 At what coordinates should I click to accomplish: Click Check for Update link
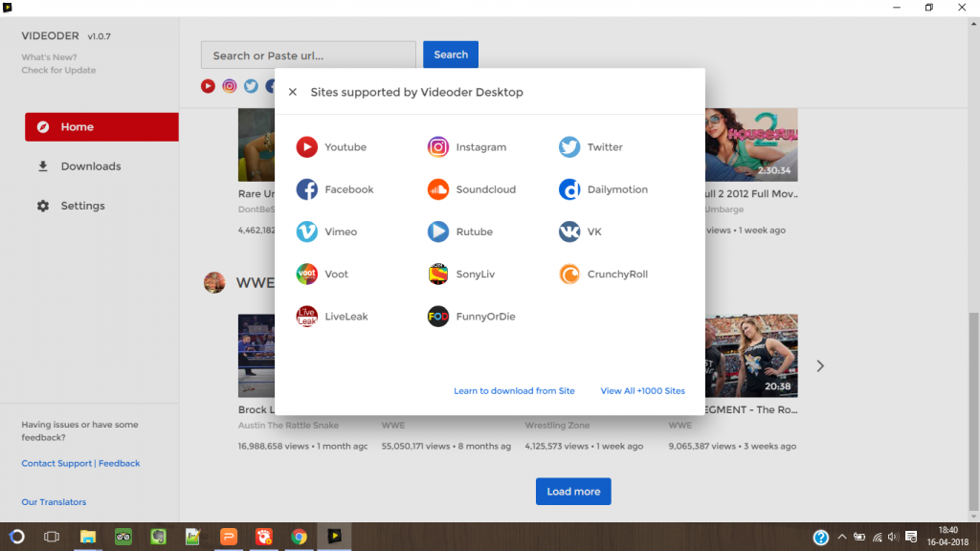click(58, 71)
